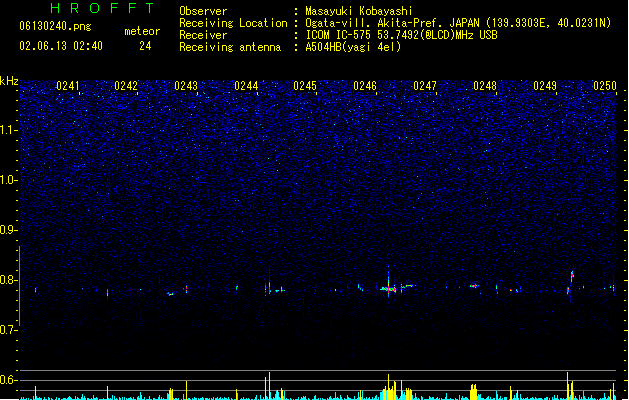The image size is (629, 400).
Task: Click the raised meteor echo after 0249
Action: (572, 276)
